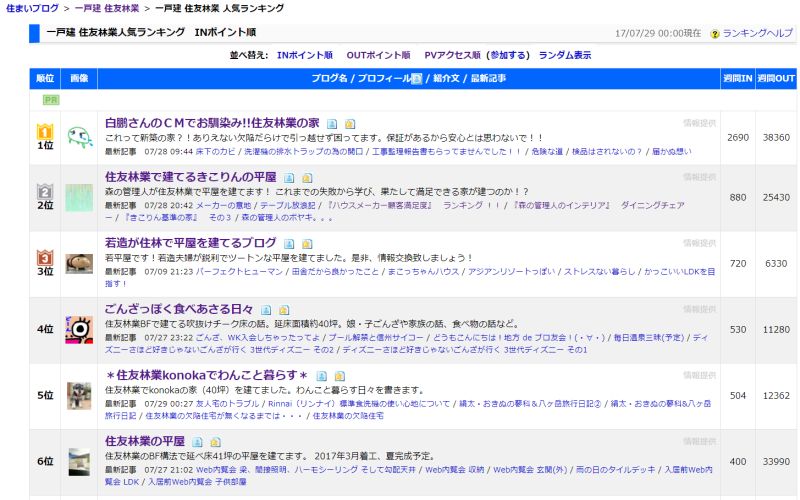Image resolution: width=800 pixels, height=500 pixels.
Task: Click weekly IN value 504
Action: [738, 396]
